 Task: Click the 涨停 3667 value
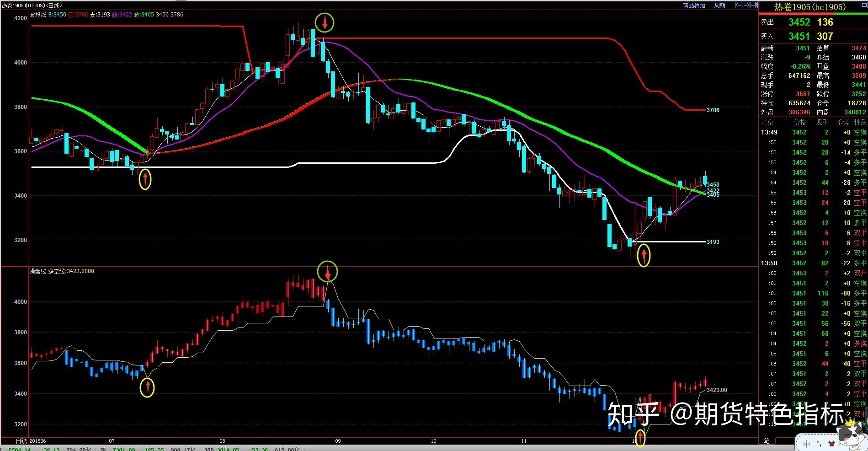pyautogui.click(x=803, y=94)
